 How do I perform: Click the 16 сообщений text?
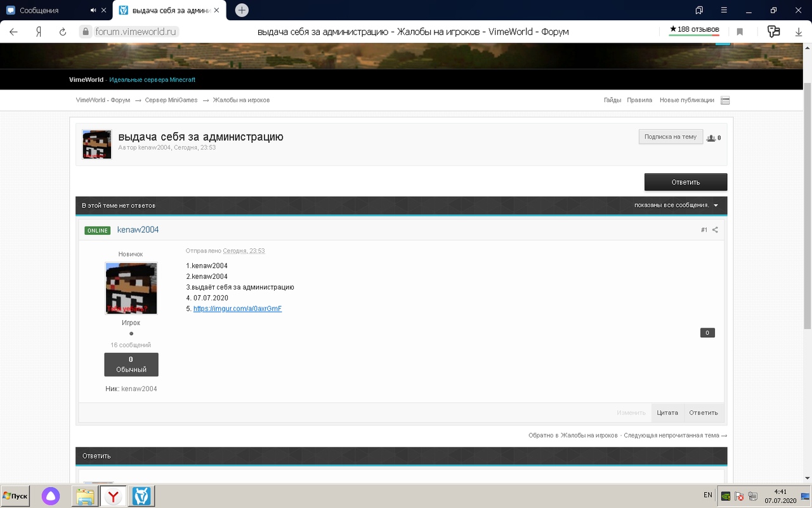coord(131,345)
